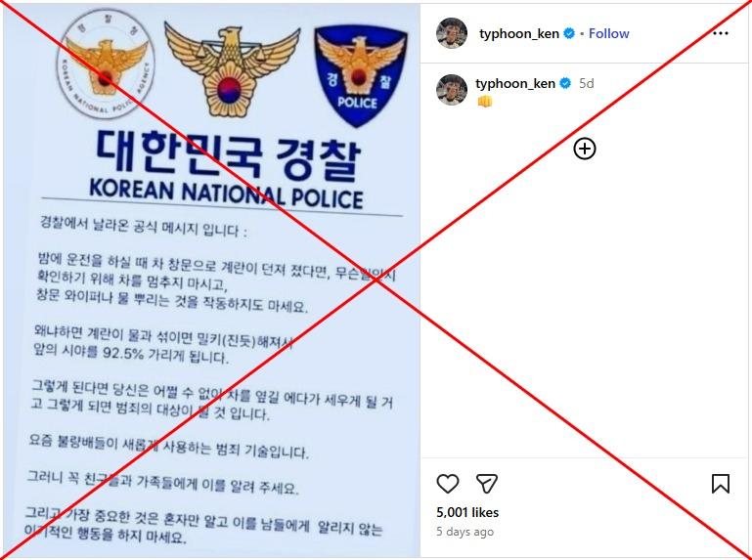The image size is (752, 560).
Task: Click the verified badge in the post header
Action: point(569,33)
